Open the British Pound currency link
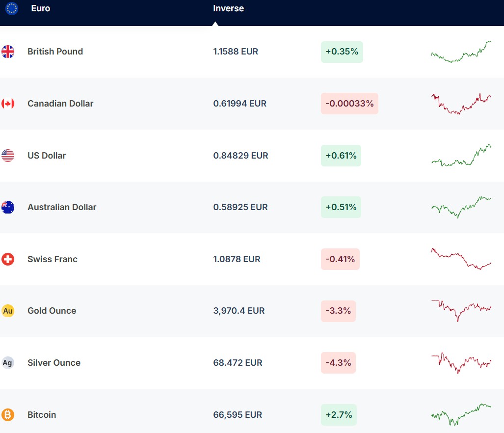 (x=55, y=52)
